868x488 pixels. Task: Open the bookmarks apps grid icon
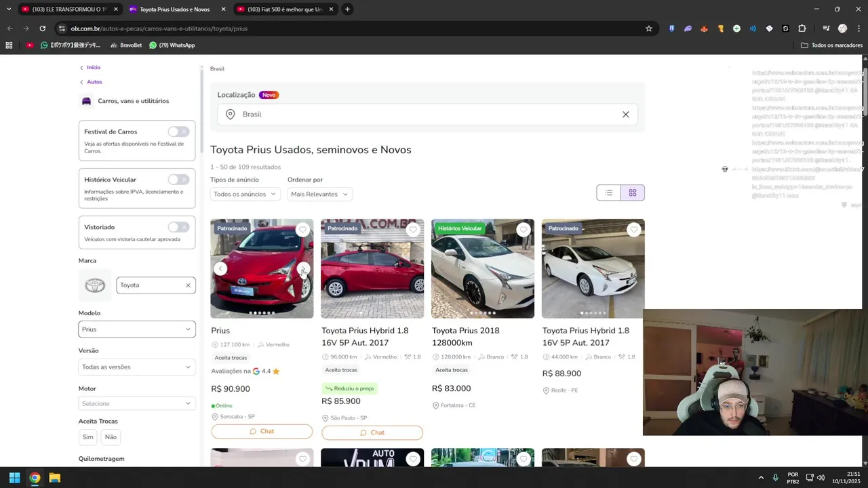click(9, 45)
